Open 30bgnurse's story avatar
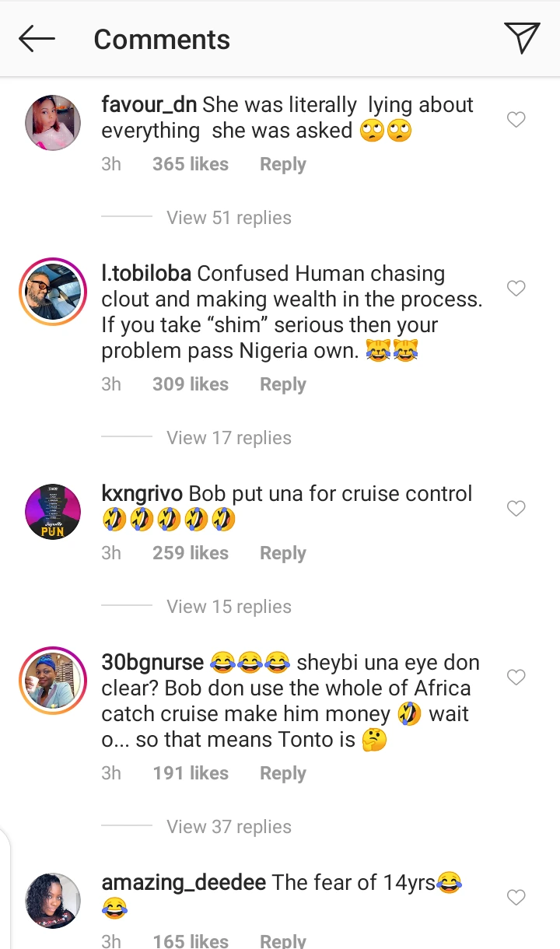Viewport: 560px width, 949px height. click(53, 680)
